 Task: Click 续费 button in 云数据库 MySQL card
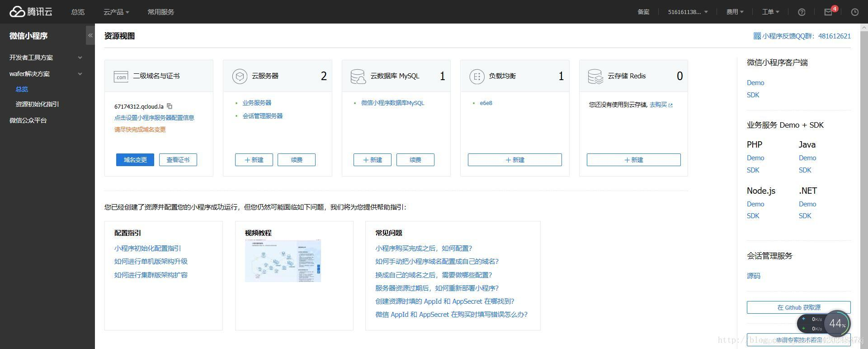click(415, 160)
